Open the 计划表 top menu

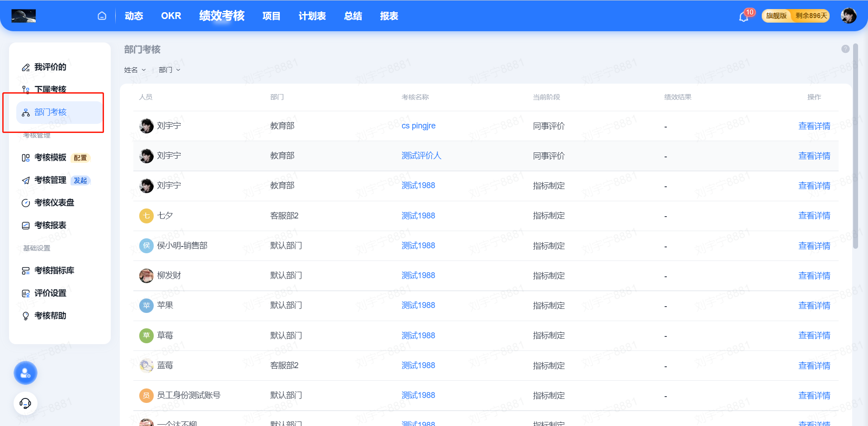[312, 16]
